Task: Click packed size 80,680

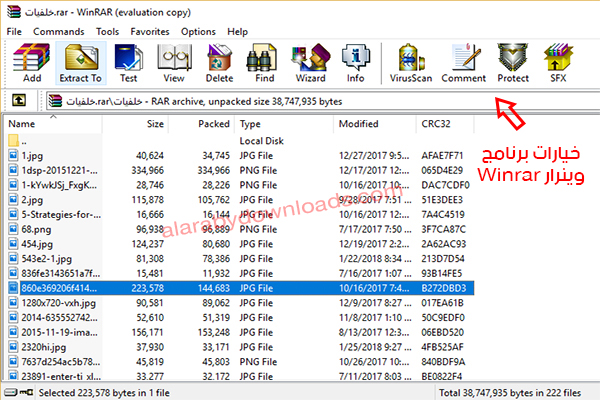Action: pos(216,244)
